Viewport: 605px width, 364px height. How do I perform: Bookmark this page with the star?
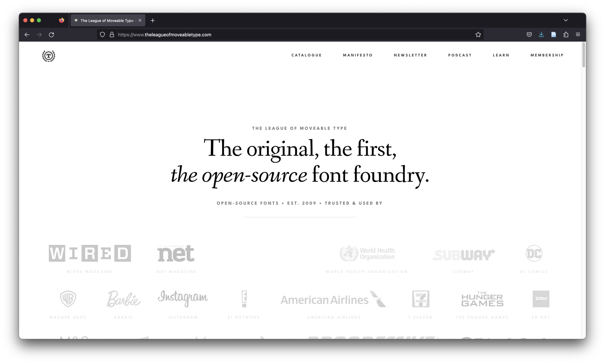click(478, 35)
